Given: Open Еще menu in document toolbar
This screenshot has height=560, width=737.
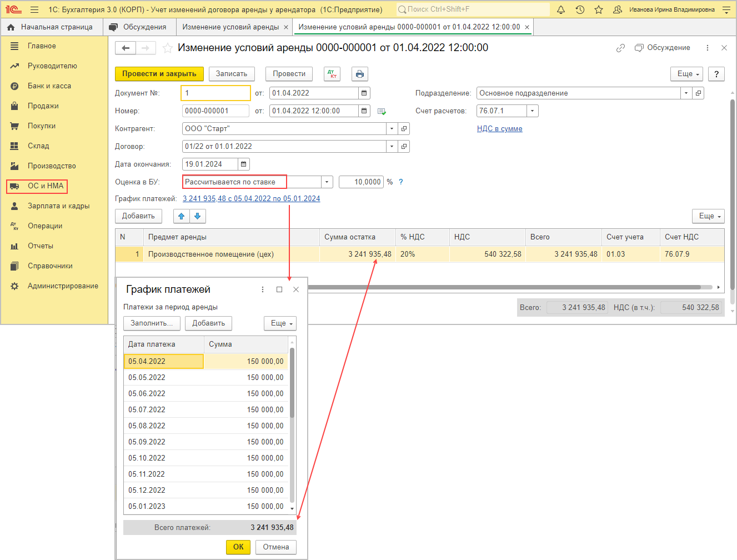Looking at the screenshot, I should click(x=688, y=74).
